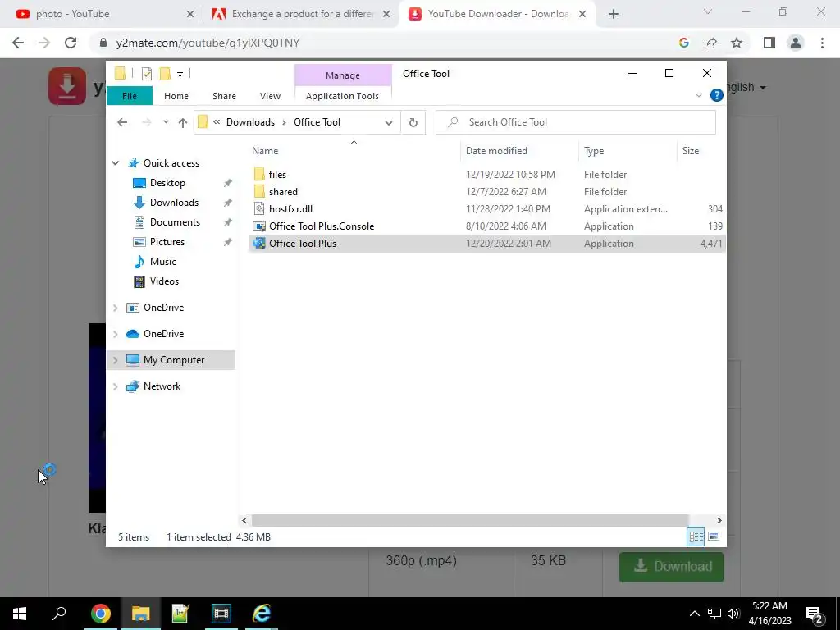This screenshot has height=630, width=840.
Task: Select the Office Tool Plus application icon
Action: tap(259, 243)
